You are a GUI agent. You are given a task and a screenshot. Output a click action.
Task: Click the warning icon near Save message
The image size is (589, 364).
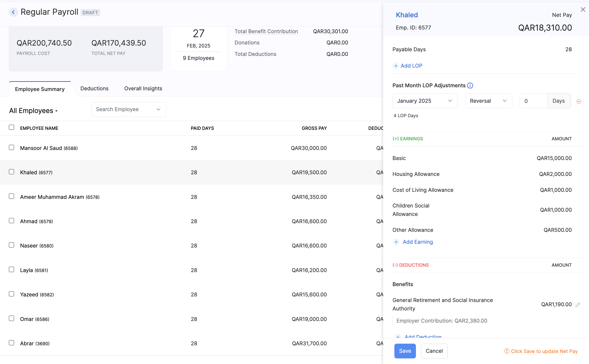(507, 351)
